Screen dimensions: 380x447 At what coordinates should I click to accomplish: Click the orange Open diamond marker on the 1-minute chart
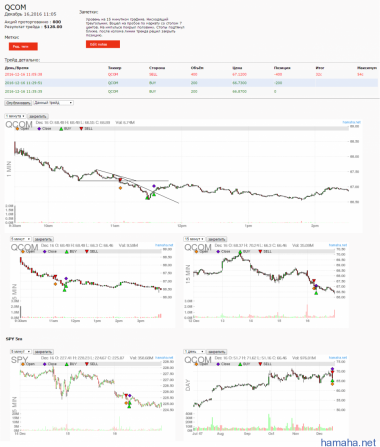[x=120, y=188]
